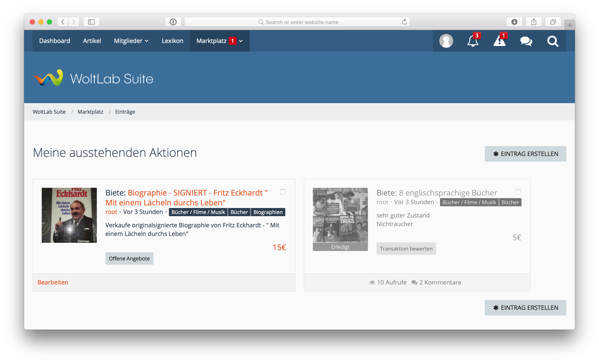Open the Fritz Eckhardt book cover thumbnail
The image size is (599, 364).
coord(69,215)
